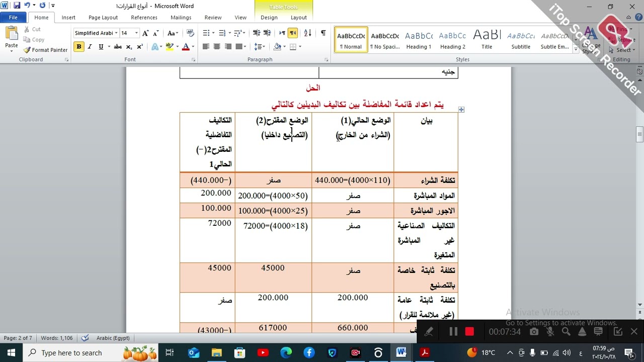
Task: Open the font name dropdown
Action: pyautogui.click(x=116, y=33)
